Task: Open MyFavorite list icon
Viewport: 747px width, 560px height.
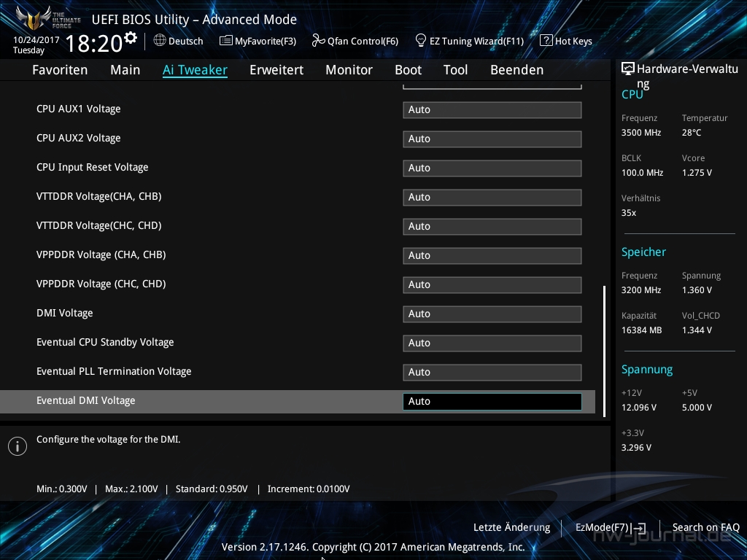Action: point(226,41)
